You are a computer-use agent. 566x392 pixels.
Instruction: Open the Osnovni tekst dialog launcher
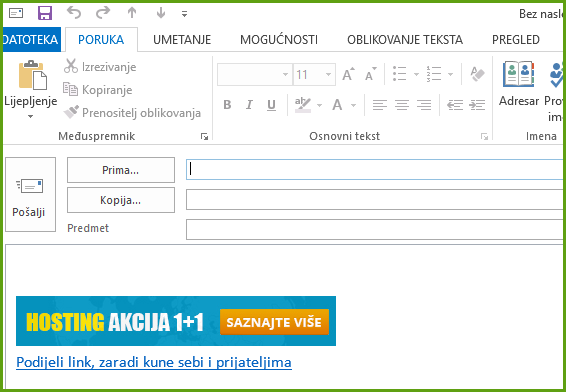[x=484, y=136]
